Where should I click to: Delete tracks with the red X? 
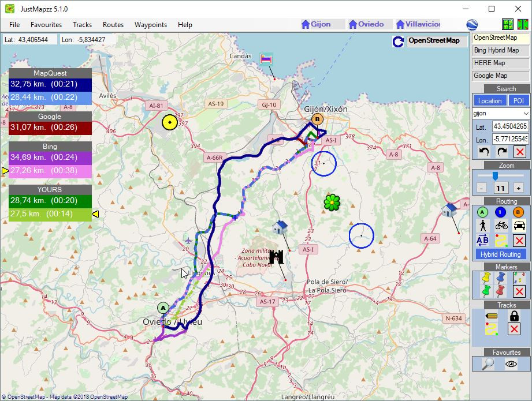pyautogui.click(x=514, y=329)
